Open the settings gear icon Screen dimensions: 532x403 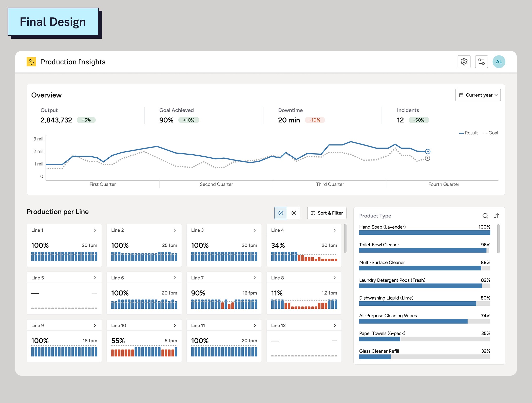[x=464, y=62]
